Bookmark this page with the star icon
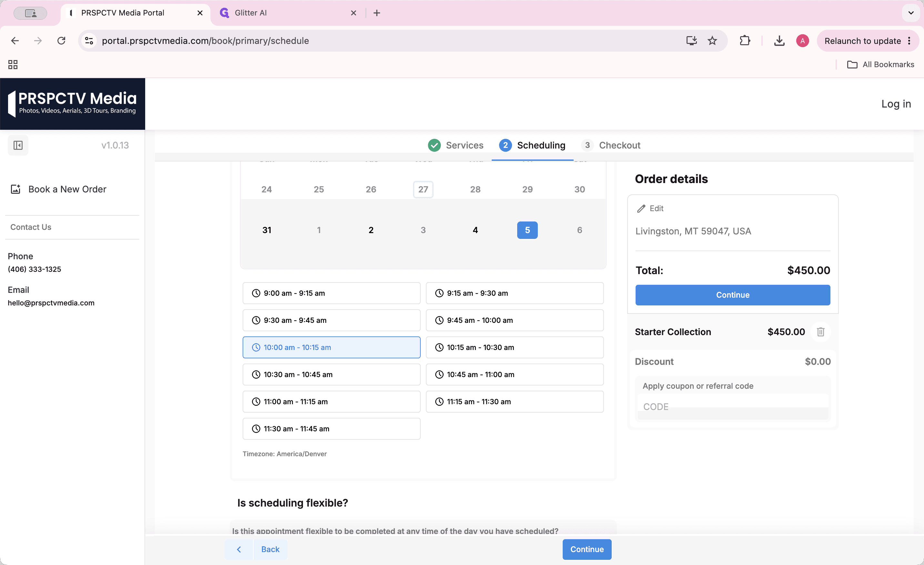 click(712, 40)
